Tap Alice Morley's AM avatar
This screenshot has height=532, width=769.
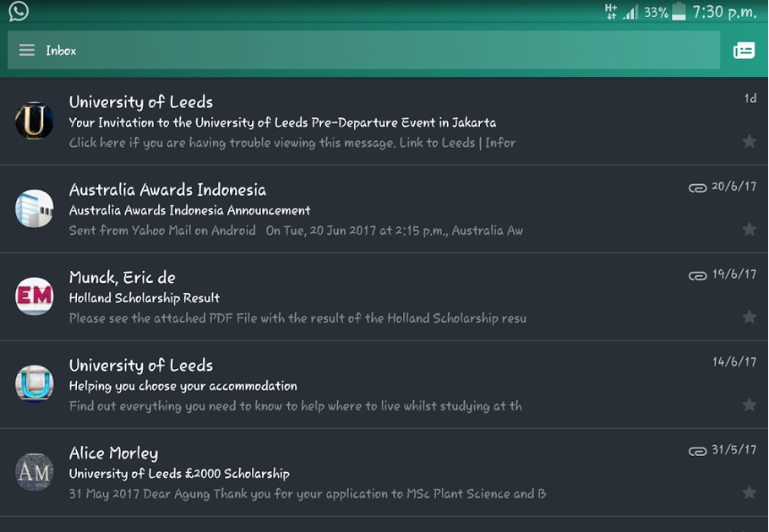pyautogui.click(x=35, y=472)
